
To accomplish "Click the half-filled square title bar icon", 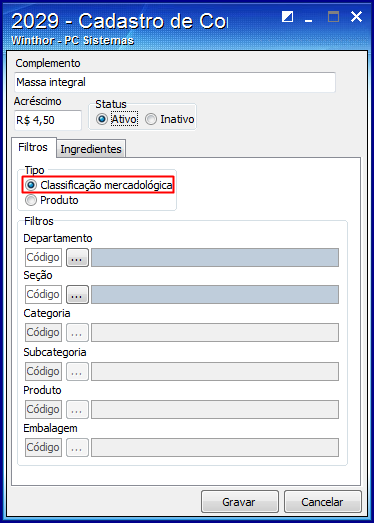I will pos(287,16).
